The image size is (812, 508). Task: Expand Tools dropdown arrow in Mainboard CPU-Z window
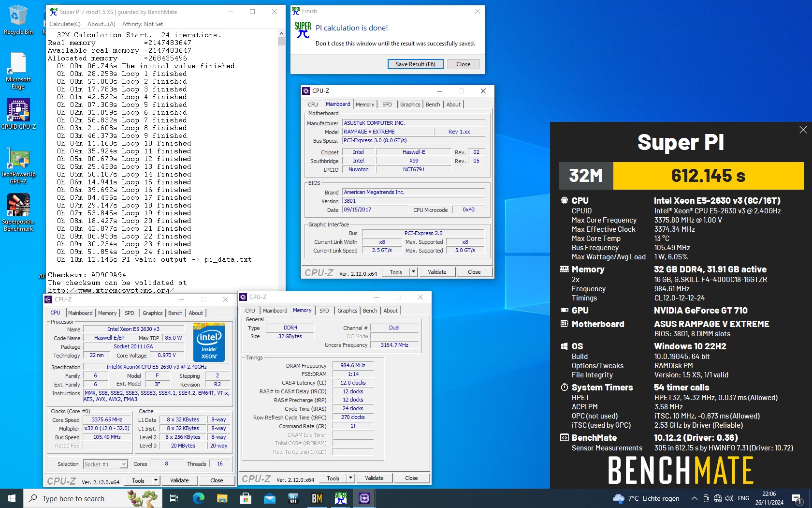(413, 272)
